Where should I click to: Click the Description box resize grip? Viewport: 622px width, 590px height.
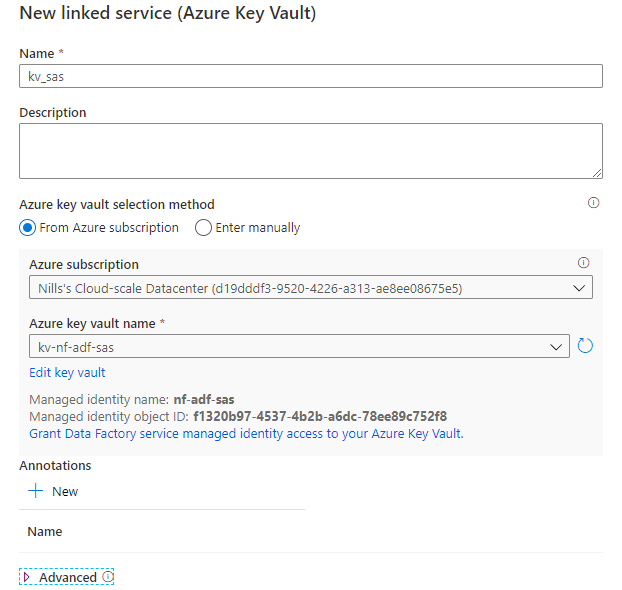tap(597, 173)
